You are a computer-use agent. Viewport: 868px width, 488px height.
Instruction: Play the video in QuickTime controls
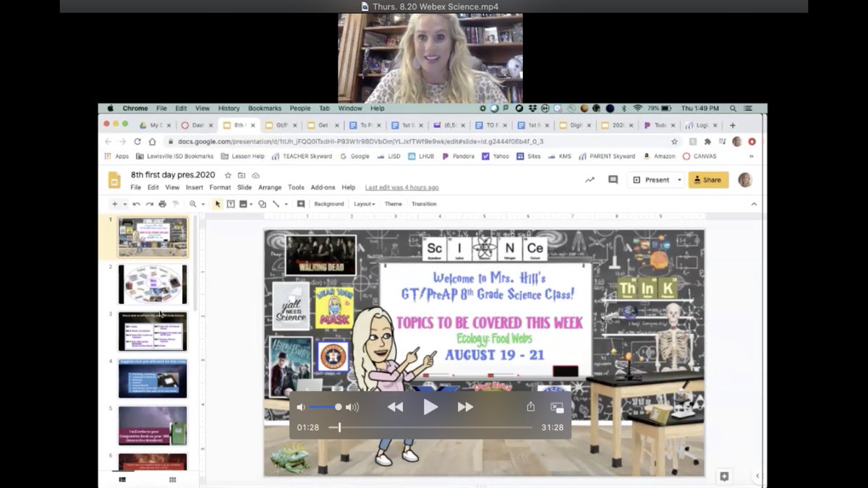click(430, 407)
